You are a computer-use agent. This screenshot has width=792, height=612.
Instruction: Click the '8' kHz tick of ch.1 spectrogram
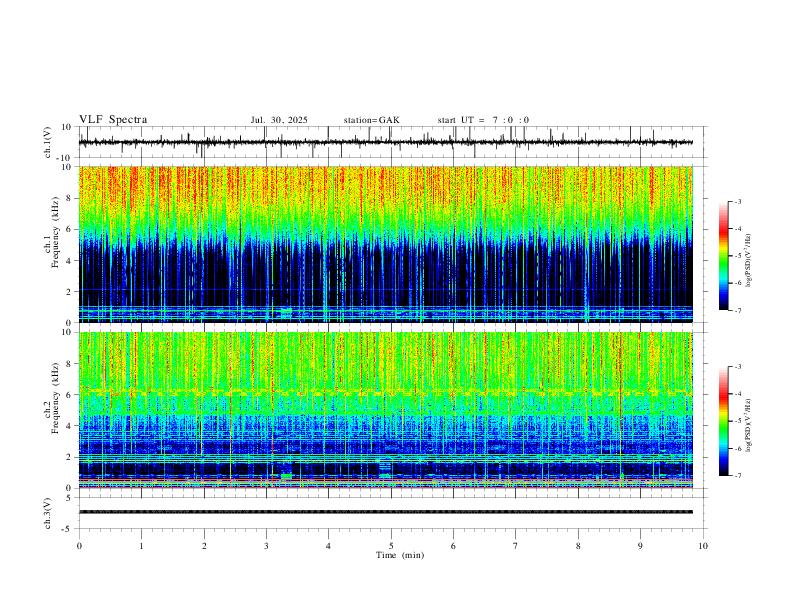pyautogui.click(x=70, y=198)
